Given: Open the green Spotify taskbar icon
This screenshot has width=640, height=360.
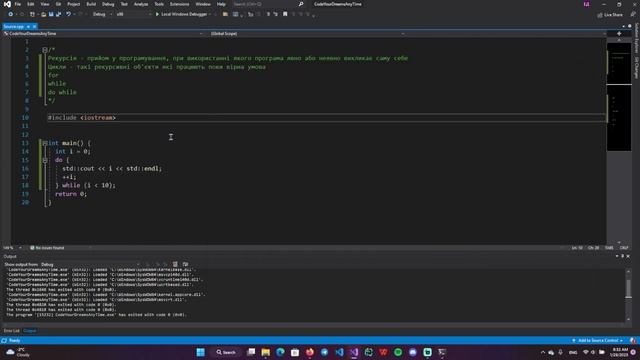Looking at the screenshot, I should [x=398, y=352].
